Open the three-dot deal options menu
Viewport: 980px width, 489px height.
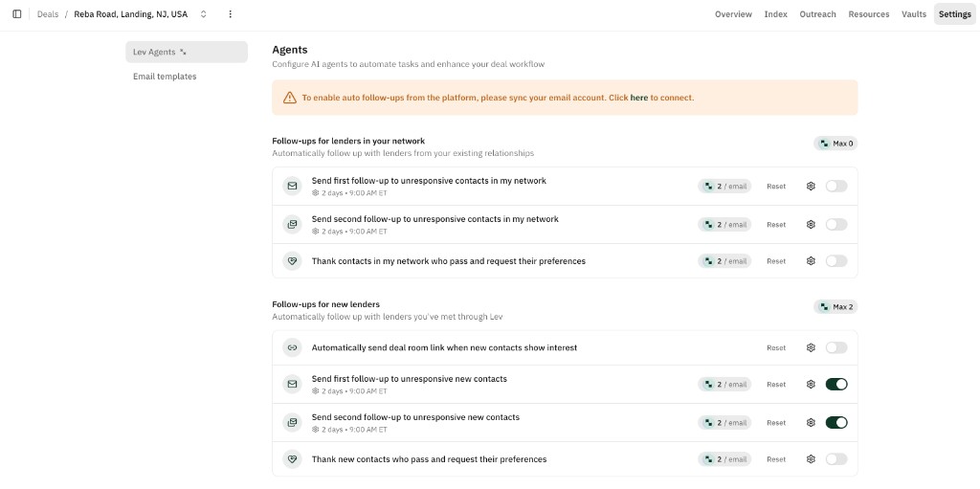tap(230, 13)
